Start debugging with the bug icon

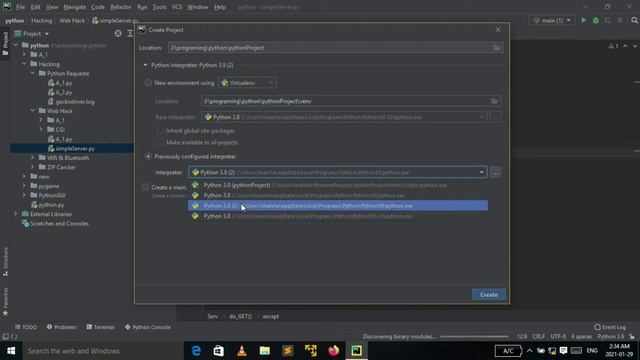[596, 20]
